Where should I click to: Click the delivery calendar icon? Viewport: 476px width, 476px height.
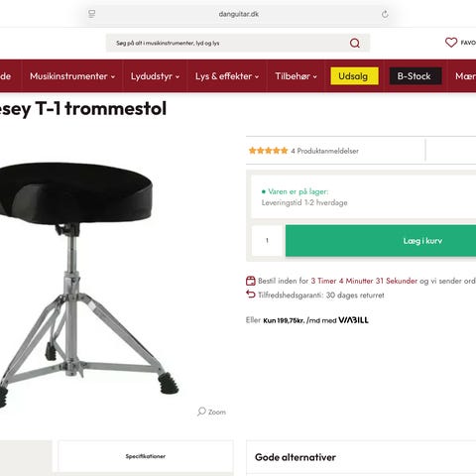(x=251, y=281)
